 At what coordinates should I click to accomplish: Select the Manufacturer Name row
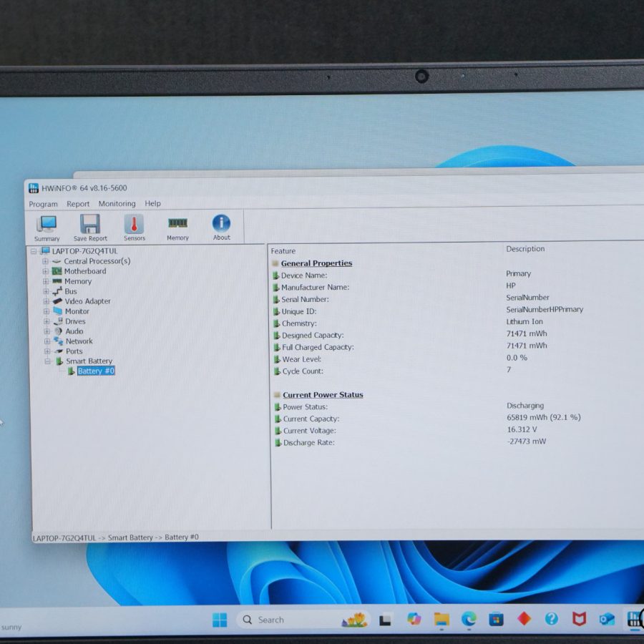tap(456, 287)
